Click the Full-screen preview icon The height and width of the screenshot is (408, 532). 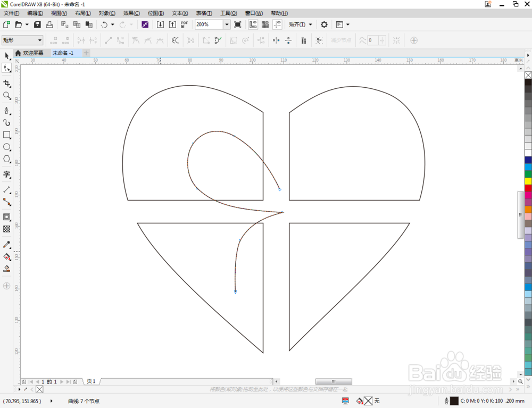pyautogui.click(x=238, y=24)
